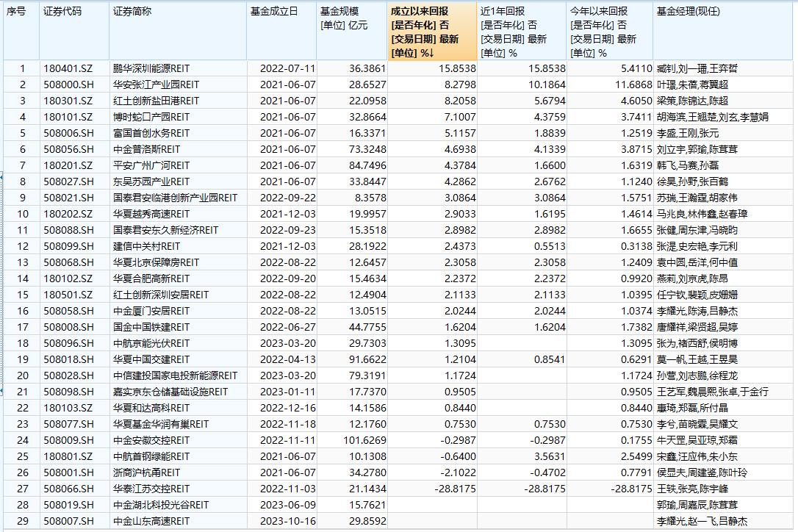Click row number 27 in 序号 column

click(22, 489)
